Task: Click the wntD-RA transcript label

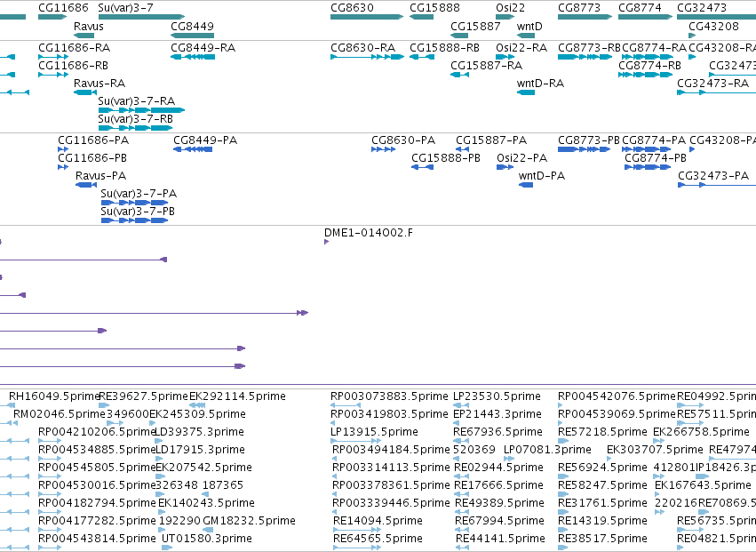Action: tap(540, 84)
